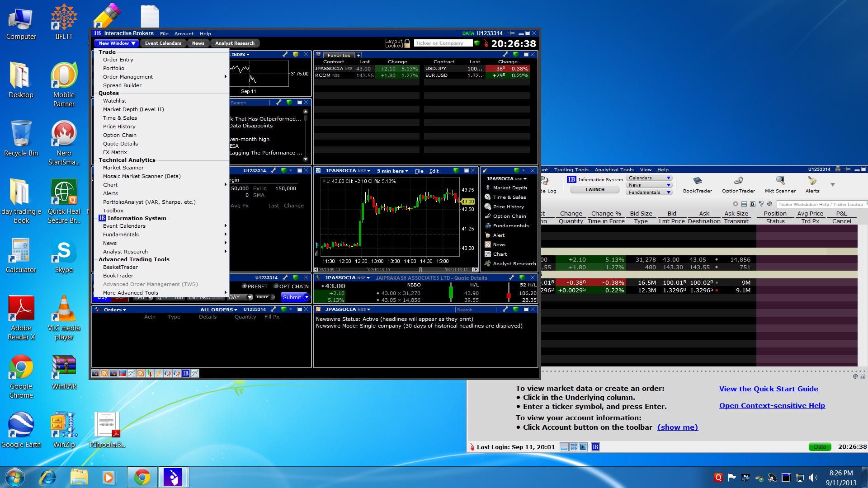This screenshot has width=868, height=488.
Task: Open the 5 min bars dropdown
Action: [392, 171]
